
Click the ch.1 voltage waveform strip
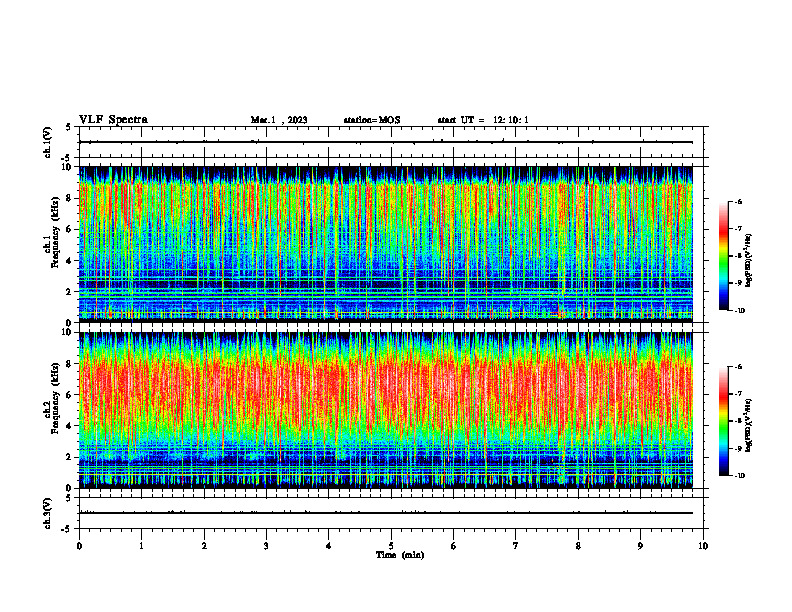[391, 142]
